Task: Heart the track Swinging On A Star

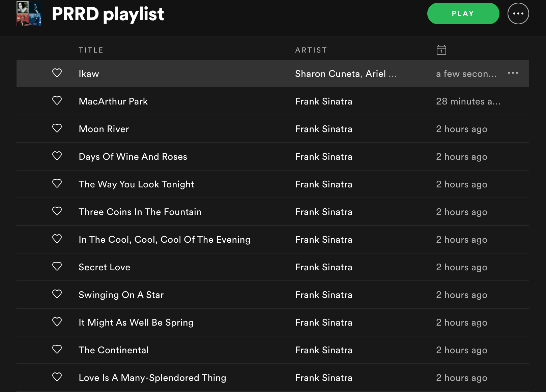Action: click(57, 294)
